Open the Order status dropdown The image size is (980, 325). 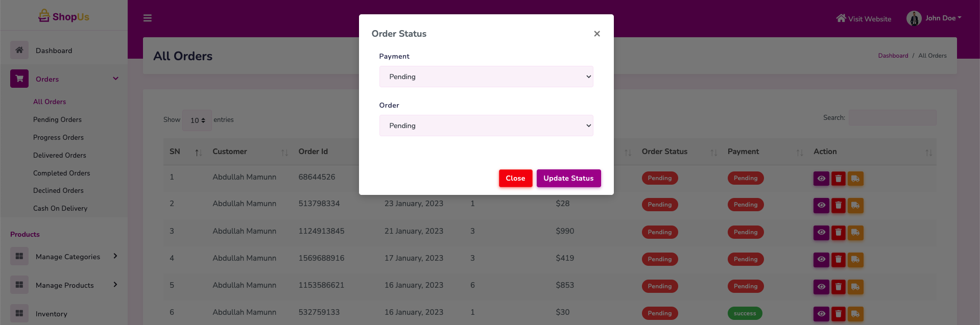(486, 126)
